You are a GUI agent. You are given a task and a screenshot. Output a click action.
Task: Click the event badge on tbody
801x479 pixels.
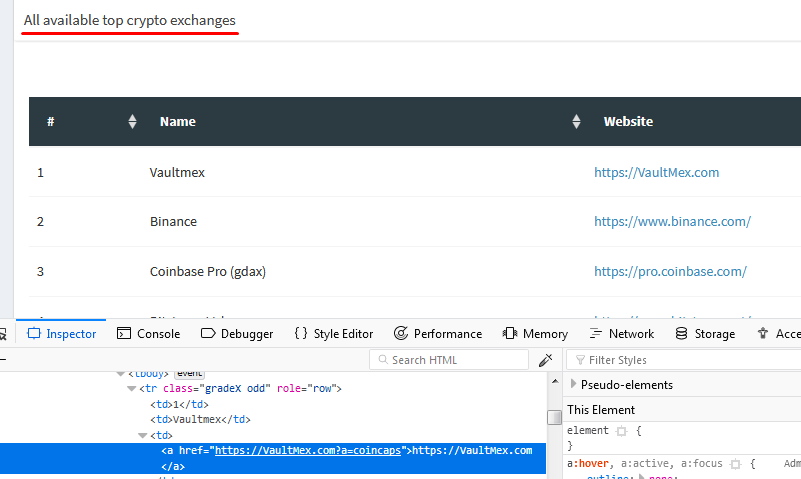(190, 374)
